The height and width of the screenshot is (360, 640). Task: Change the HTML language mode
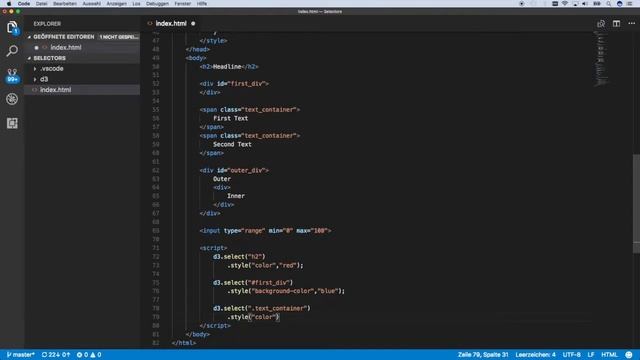[609, 355]
